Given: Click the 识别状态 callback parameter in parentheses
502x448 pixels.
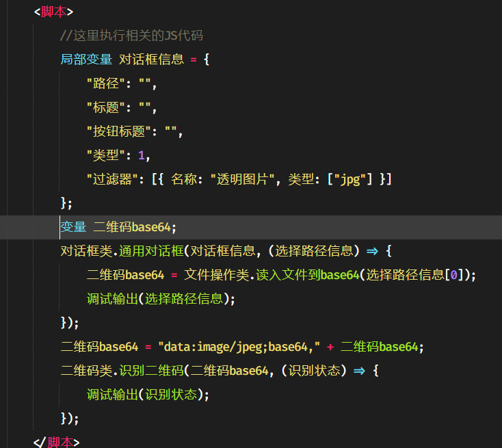Looking at the screenshot, I should coord(314,371).
